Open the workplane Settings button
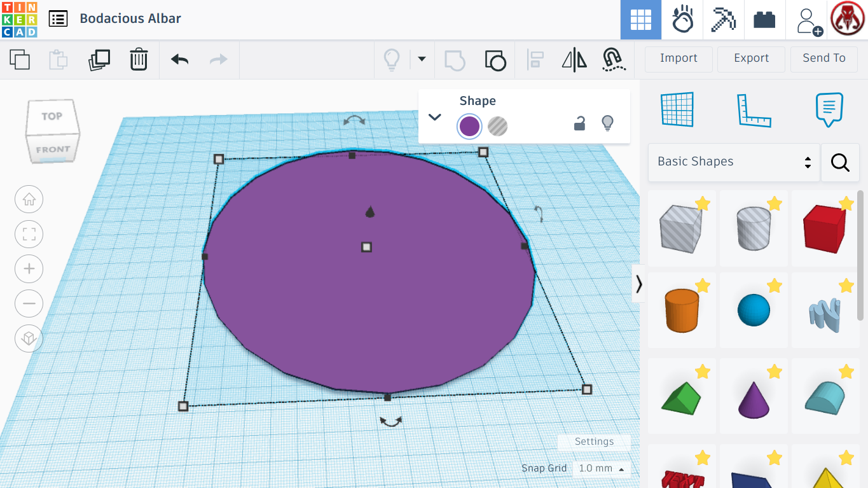Screen dimensions: 868x488 595,442
